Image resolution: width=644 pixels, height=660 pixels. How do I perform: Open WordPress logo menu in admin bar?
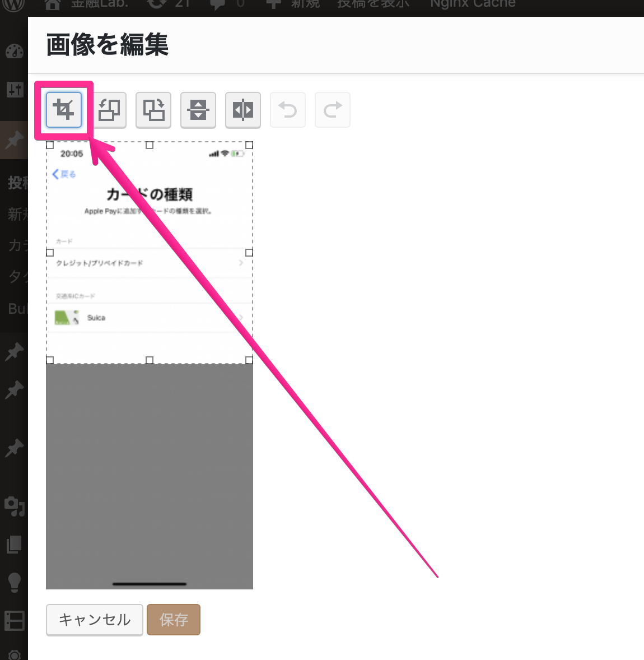[x=13, y=4]
